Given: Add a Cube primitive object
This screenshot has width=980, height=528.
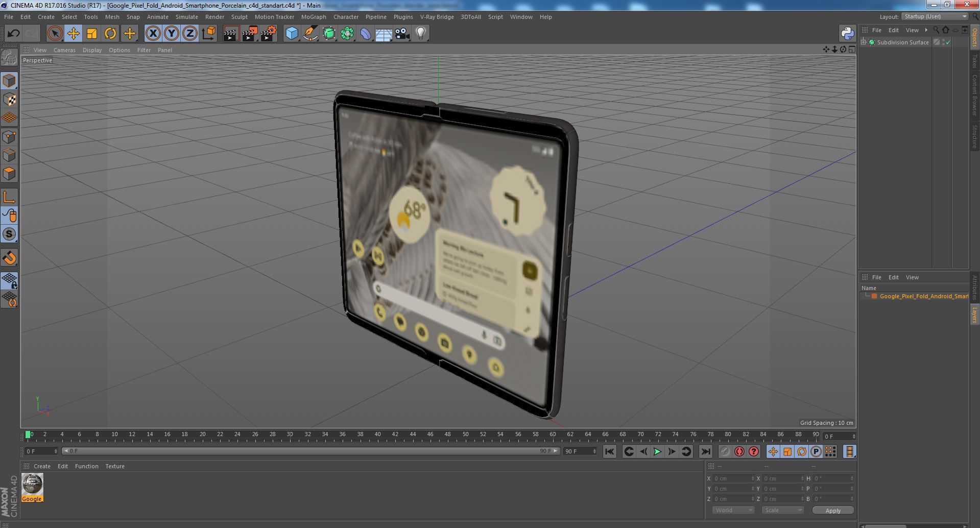Looking at the screenshot, I should (292, 34).
